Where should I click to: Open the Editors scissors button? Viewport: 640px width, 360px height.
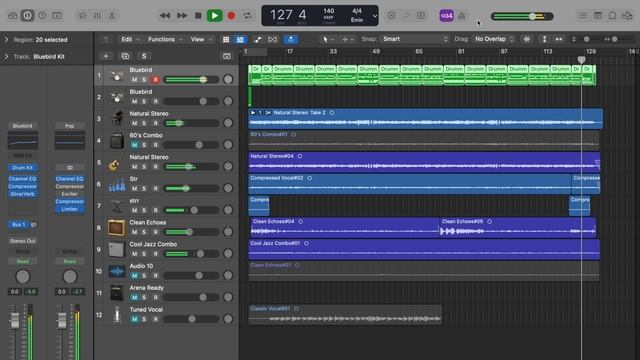click(x=111, y=16)
